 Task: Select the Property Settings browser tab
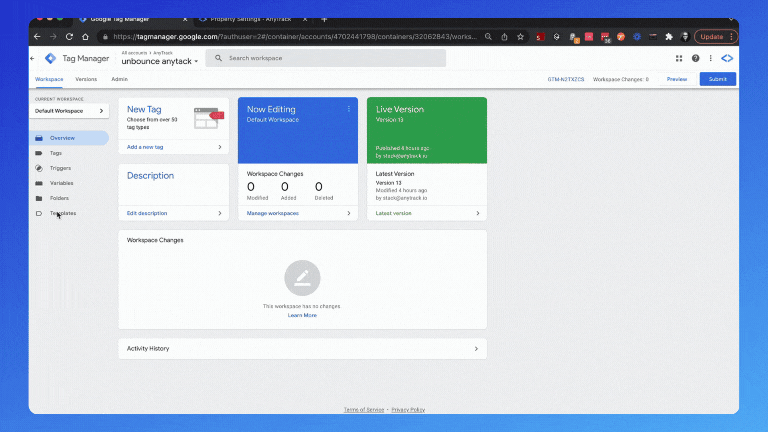[x=253, y=20]
